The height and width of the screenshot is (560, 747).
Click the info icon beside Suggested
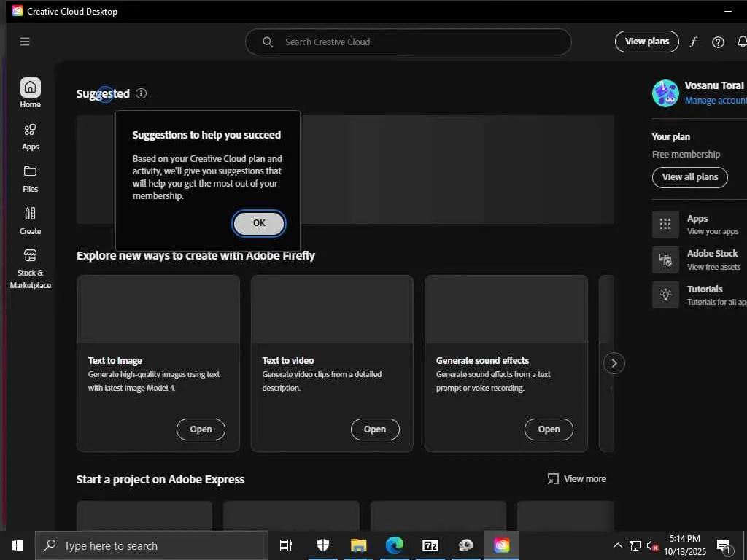click(x=141, y=93)
